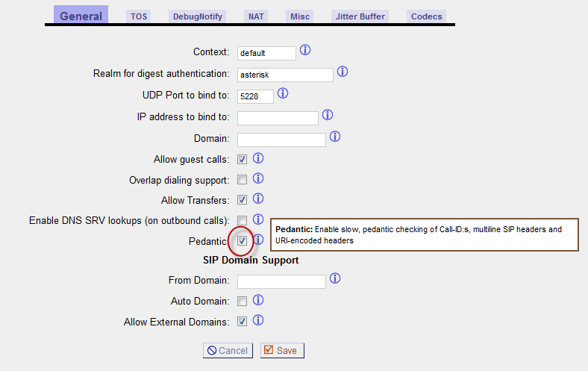588x371 pixels.
Task: Uncheck the Pedantic checkbox
Action: click(x=242, y=241)
